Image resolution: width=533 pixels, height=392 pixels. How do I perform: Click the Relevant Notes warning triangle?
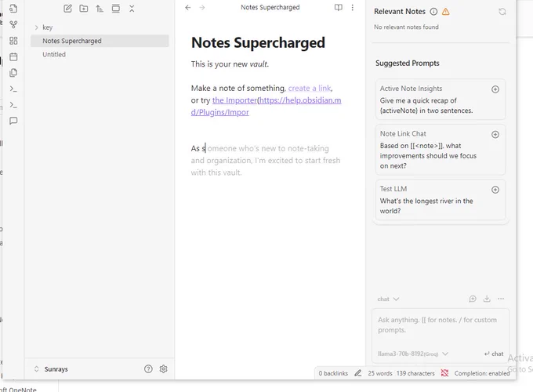tap(446, 12)
